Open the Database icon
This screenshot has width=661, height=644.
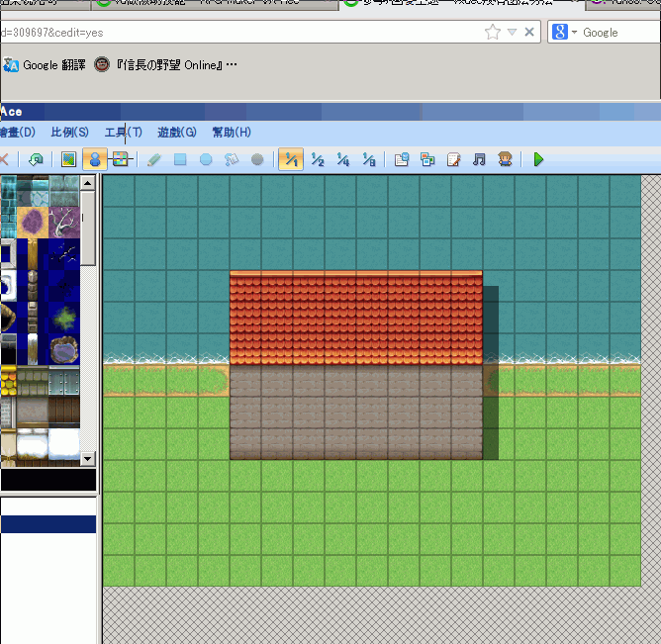click(x=402, y=159)
